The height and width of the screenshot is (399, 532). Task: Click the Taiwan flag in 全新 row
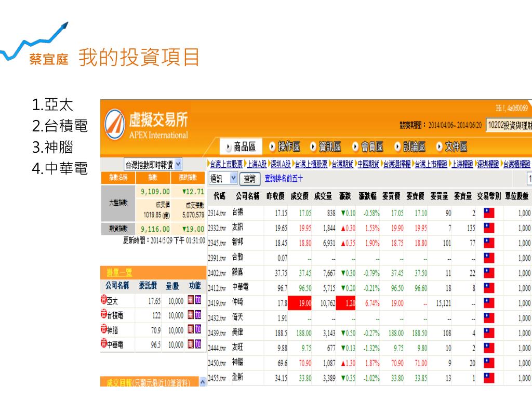click(x=489, y=378)
